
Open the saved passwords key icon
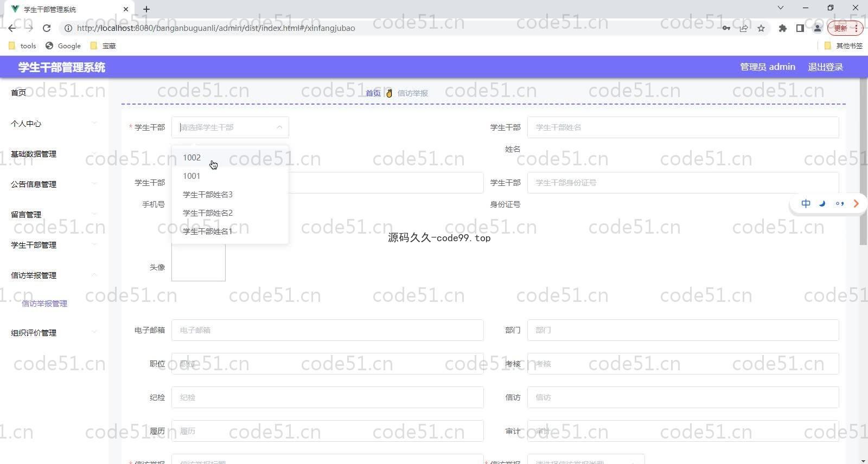[x=726, y=28]
